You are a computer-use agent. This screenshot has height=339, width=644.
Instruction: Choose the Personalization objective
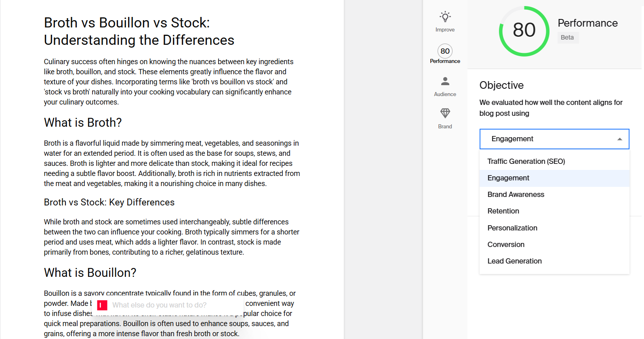(x=512, y=228)
